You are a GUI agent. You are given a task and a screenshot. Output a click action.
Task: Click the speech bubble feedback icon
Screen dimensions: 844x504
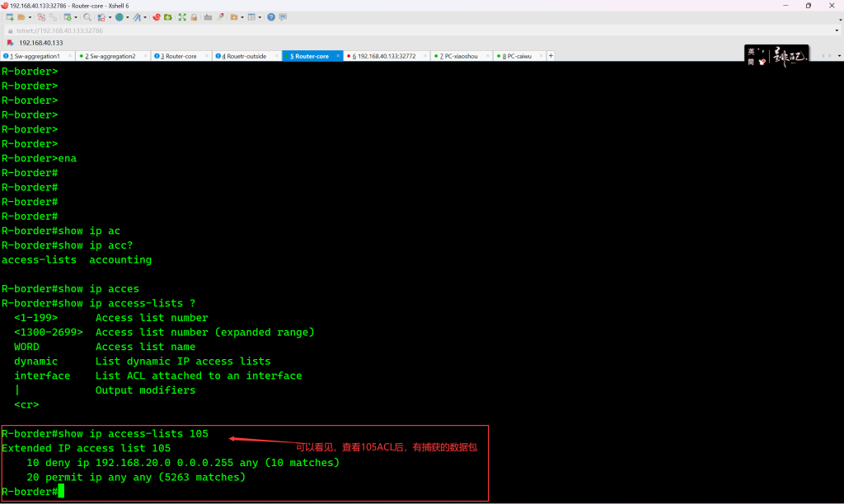284,17
